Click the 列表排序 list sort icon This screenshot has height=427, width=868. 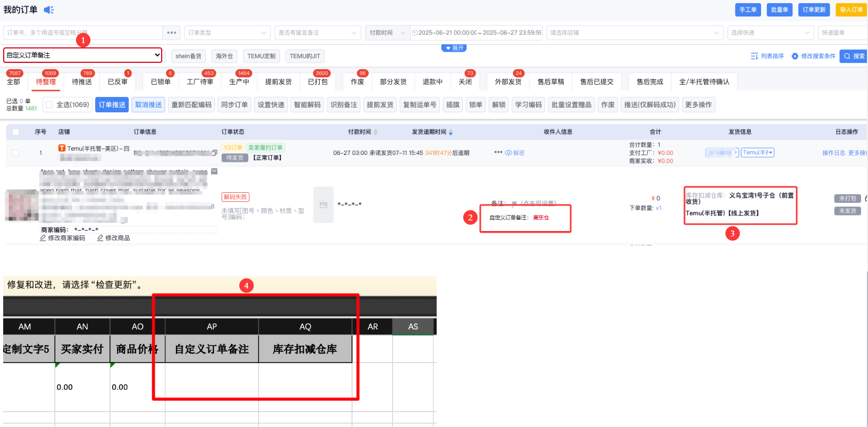coord(754,56)
